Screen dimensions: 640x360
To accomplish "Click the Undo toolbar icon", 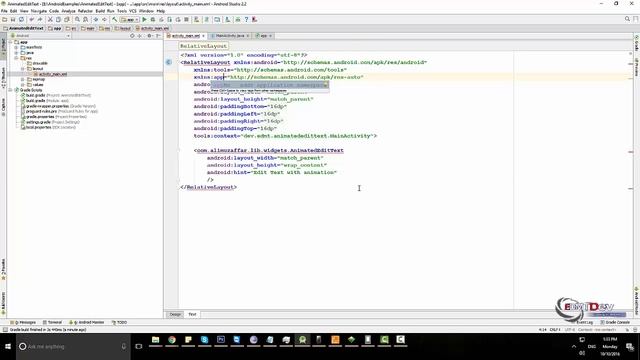I will point(31,20).
